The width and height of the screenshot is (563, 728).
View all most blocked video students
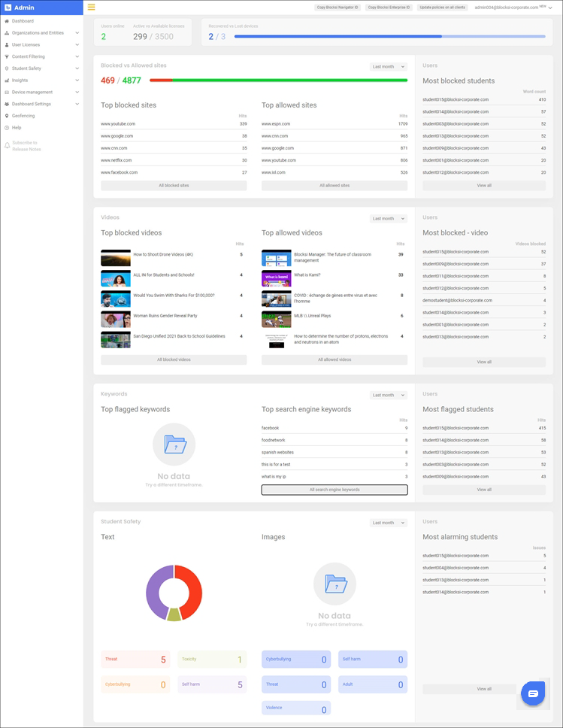(x=484, y=362)
